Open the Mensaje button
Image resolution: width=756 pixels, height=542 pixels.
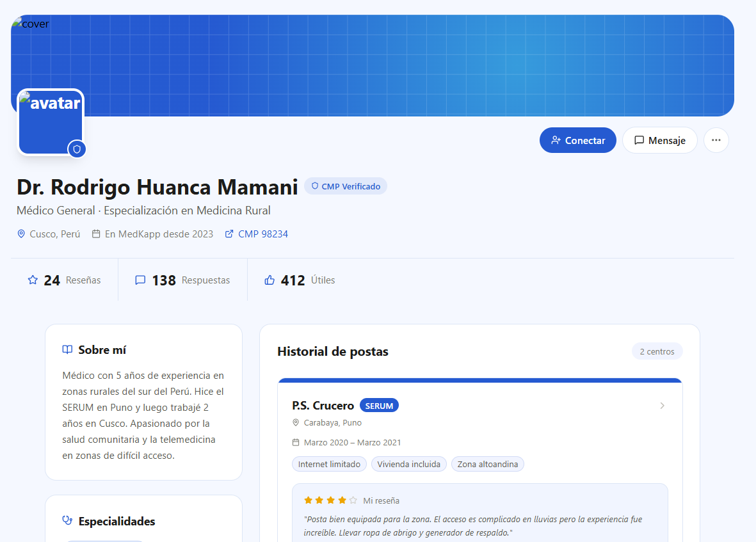pyautogui.click(x=659, y=140)
